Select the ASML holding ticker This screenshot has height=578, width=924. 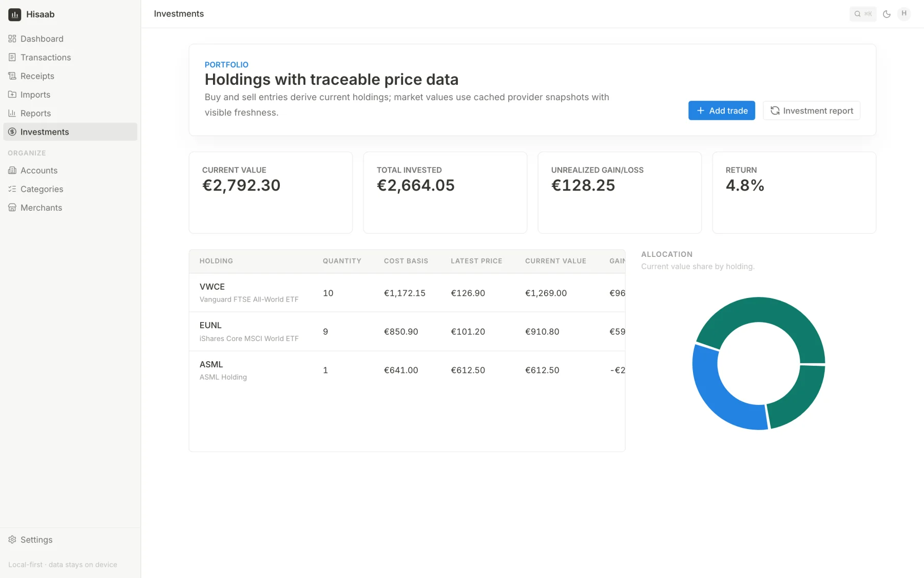[211, 364]
